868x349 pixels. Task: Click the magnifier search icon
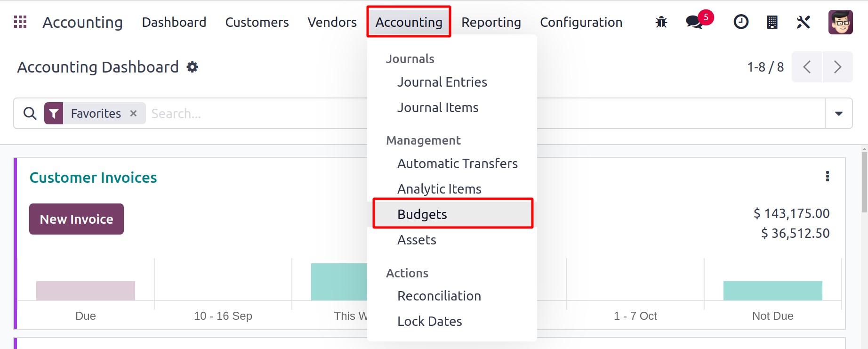tap(30, 114)
